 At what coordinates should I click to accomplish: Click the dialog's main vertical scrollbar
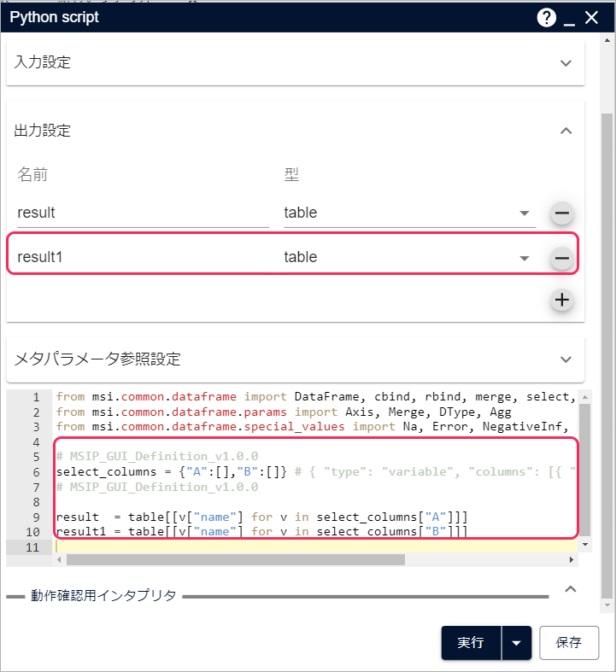pos(607,356)
